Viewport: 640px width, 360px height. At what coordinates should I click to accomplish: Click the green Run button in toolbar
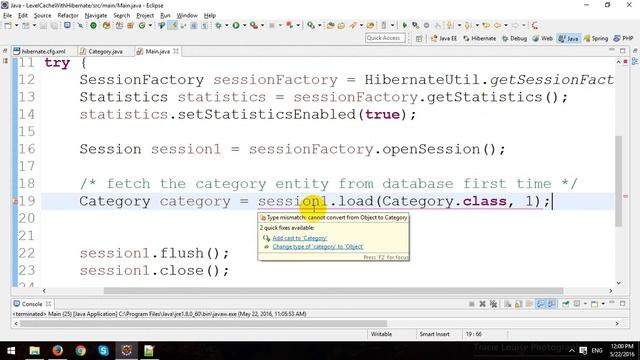point(236,25)
